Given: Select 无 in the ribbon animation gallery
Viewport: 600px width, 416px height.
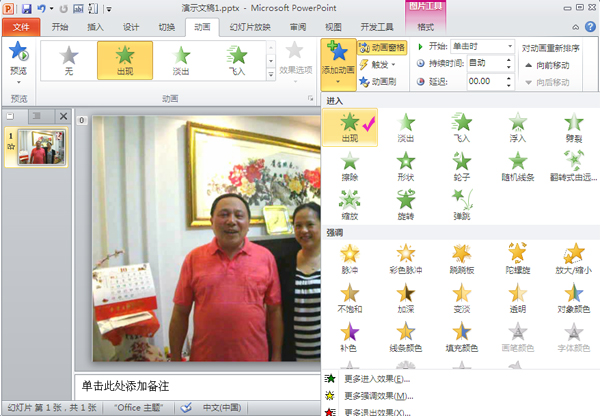Looking at the screenshot, I should click(69, 60).
